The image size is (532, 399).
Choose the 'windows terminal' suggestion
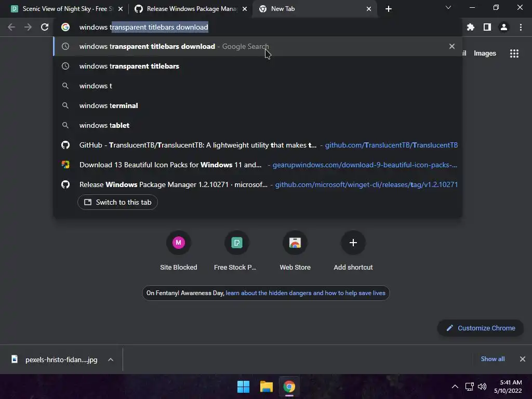pos(257,105)
